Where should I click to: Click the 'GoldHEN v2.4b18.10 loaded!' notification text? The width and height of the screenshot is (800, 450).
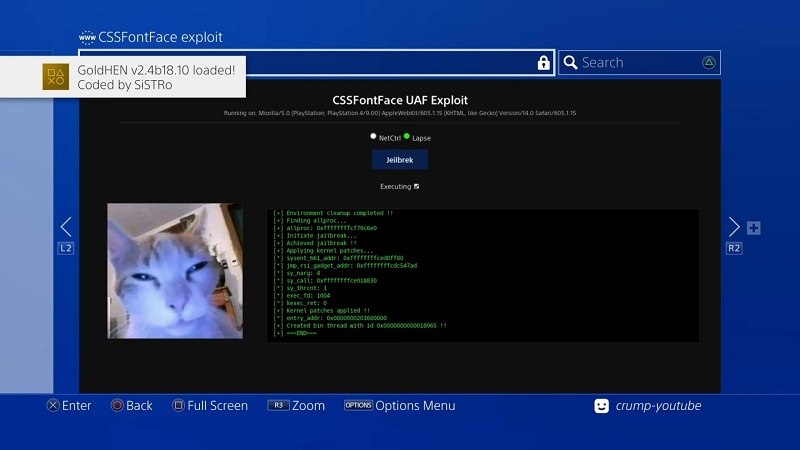pyautogui.click(x=156, y=70)
